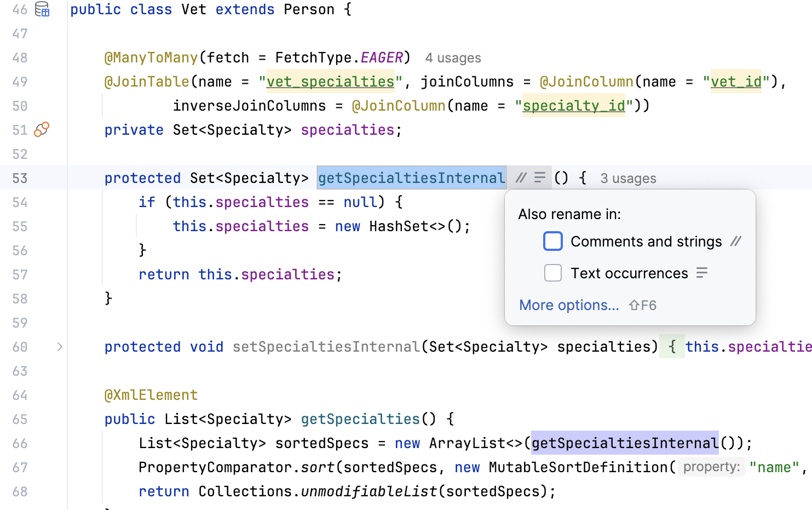The image size is (812, 510).
Task: Click the property: parameter hint on line 67
Action: coord(711,467)
